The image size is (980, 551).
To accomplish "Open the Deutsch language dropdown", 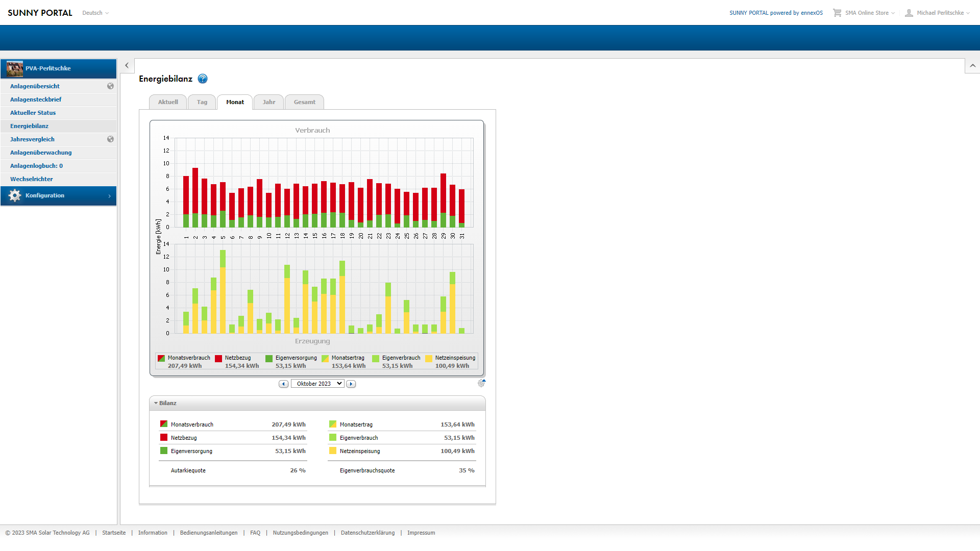I will point(95,13).
